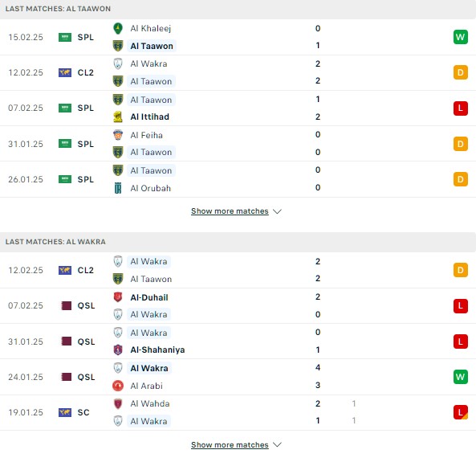The image size is (476, 458).
Task: Click the Qatar flag on the 24.01.25 match
Action: [66, 377]
